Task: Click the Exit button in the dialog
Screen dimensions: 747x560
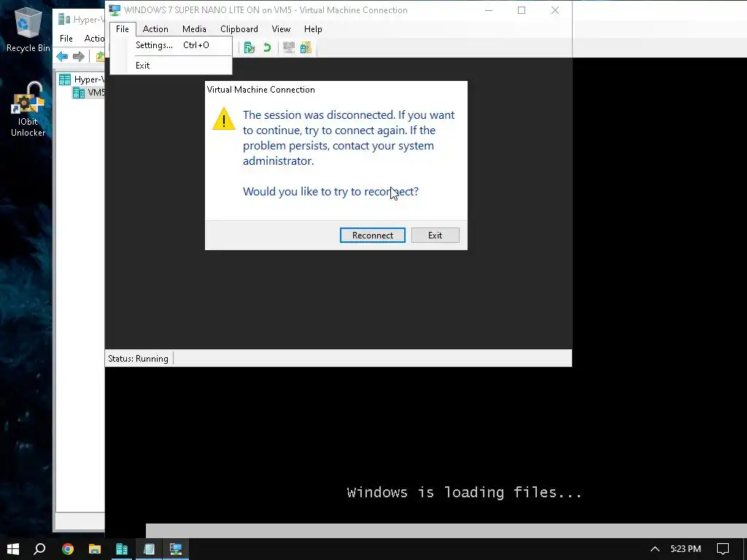Action: 435,236
